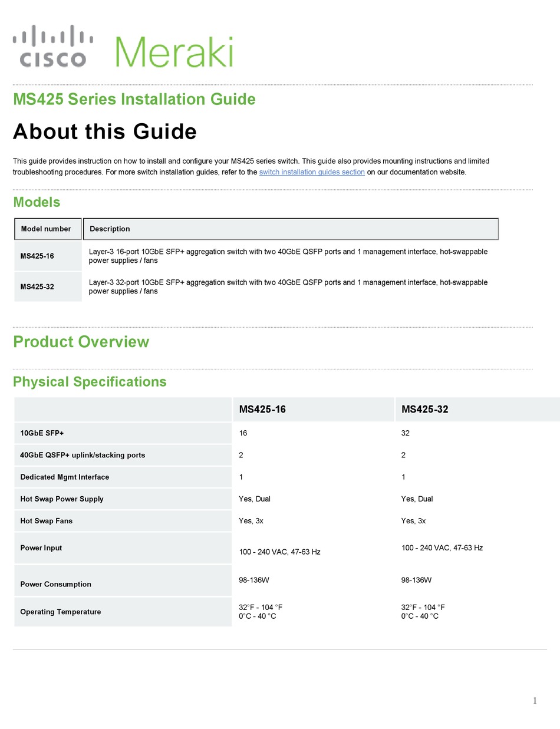
Task: Select the Description column header
Action: [110, 229]
